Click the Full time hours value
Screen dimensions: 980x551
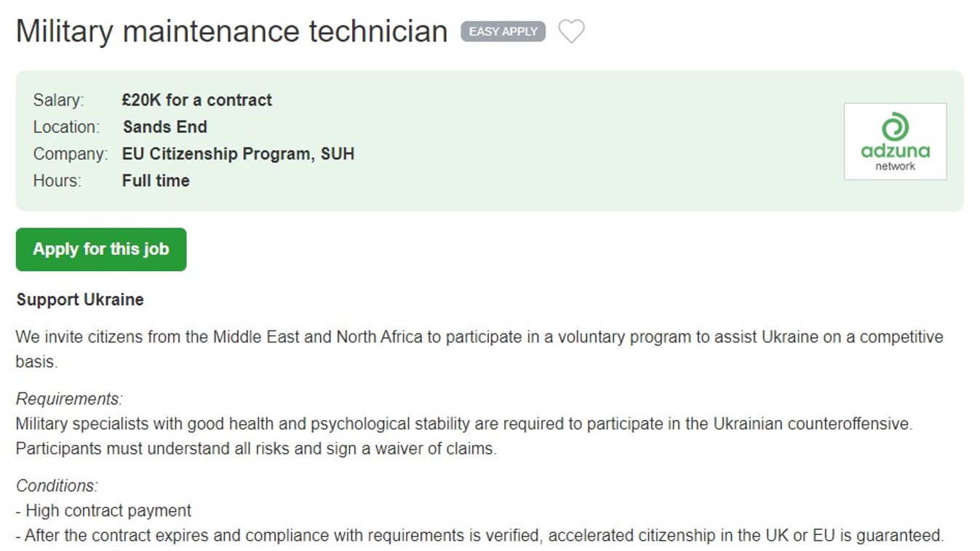coord(156,180)
